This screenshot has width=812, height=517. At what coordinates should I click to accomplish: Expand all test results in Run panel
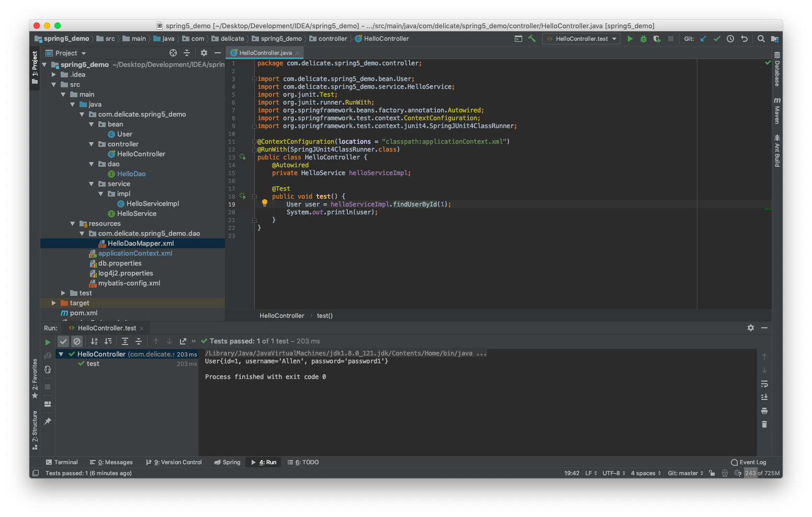tap(125, 341)
